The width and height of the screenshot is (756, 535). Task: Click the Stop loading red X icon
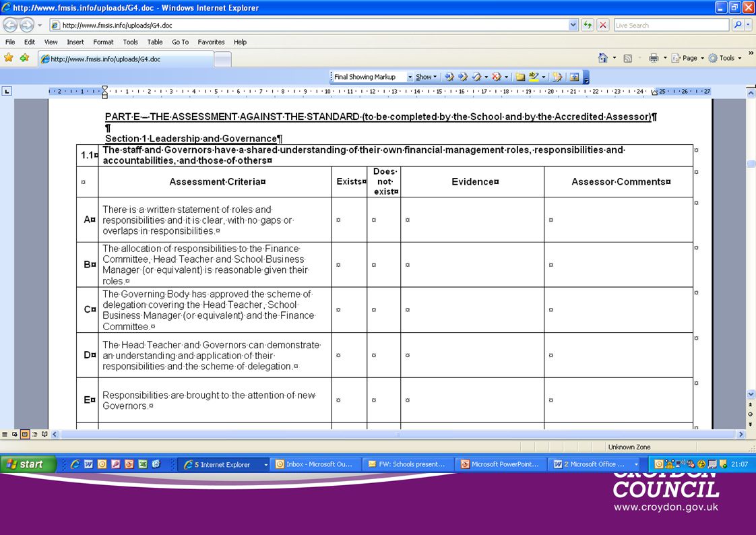click(602, 25)
